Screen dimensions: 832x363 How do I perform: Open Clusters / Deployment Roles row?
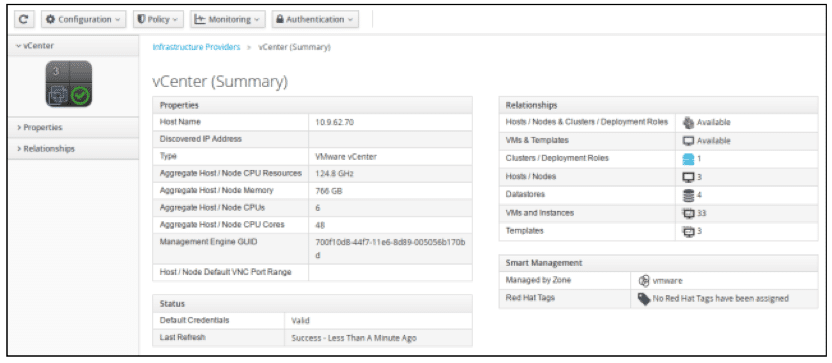pyautogui.click(x=658, y=159)
